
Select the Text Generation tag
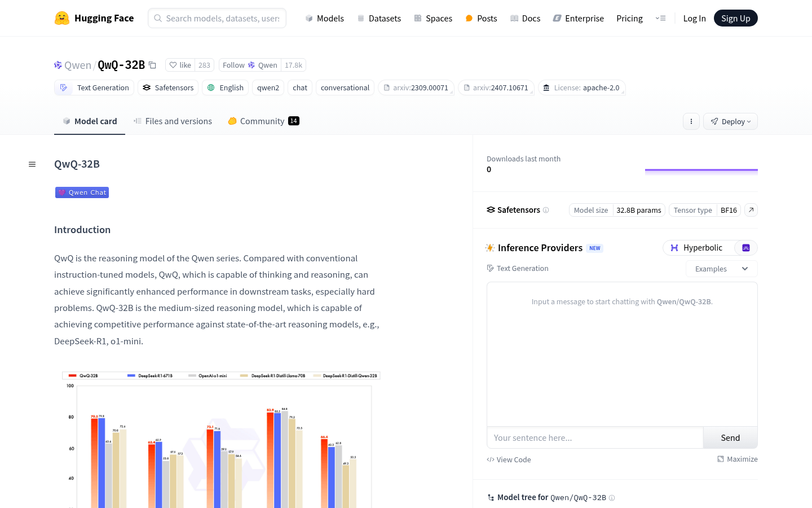94,87
